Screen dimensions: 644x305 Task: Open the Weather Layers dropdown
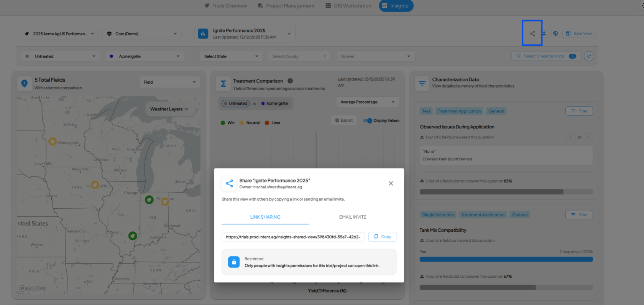pos(169,109)
